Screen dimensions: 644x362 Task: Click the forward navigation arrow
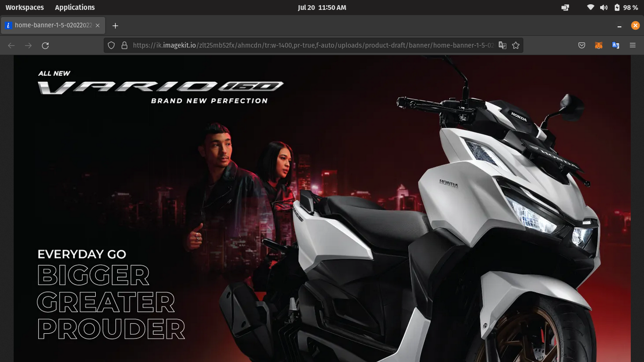[x=28, y=46]
